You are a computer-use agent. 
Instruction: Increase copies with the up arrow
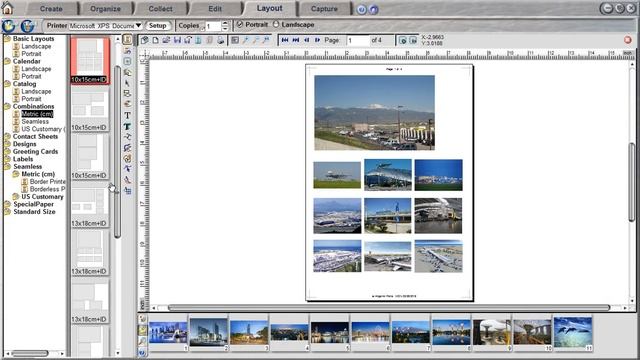tap(225, 23)
